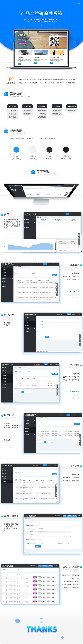Image resolution: width=83 pixels, height=644 pixels.
Task: Click the 管理员 card image on the laptop
Action: pos(25,53)
